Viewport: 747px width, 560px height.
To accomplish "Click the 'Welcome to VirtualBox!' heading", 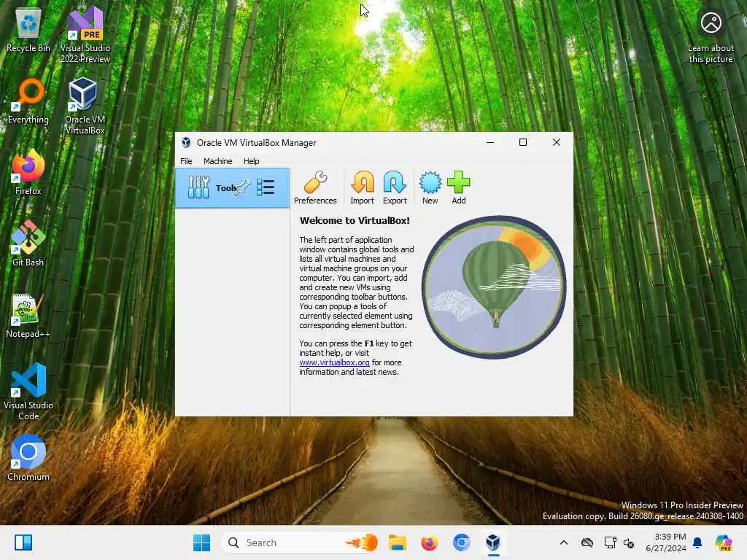I will (355, 220).
